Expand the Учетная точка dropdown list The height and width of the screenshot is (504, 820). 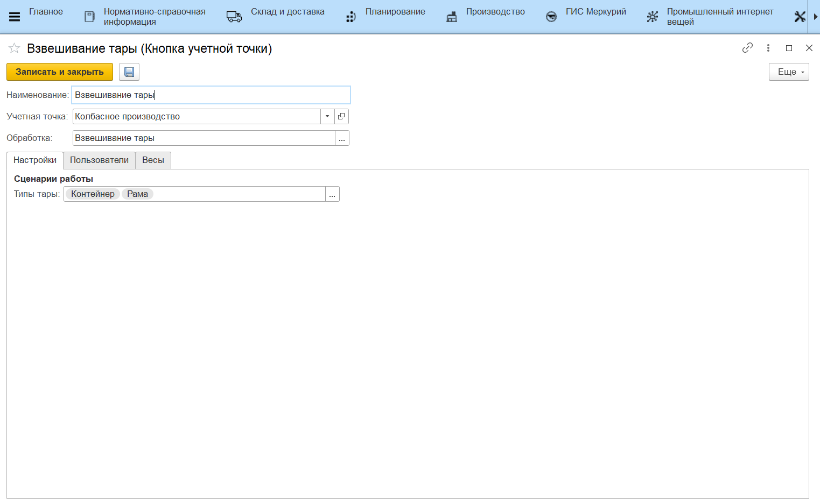(327, 117)
